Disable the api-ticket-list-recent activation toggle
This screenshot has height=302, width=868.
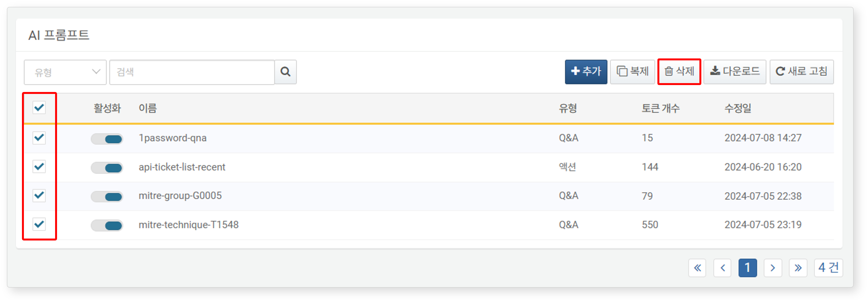tap(107, 168)
